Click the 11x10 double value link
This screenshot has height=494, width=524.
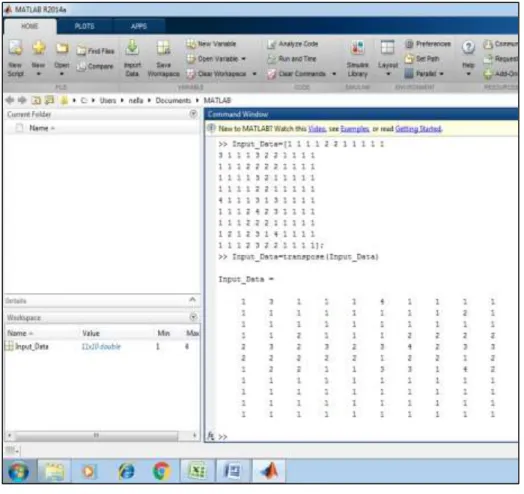coord(101,347)
